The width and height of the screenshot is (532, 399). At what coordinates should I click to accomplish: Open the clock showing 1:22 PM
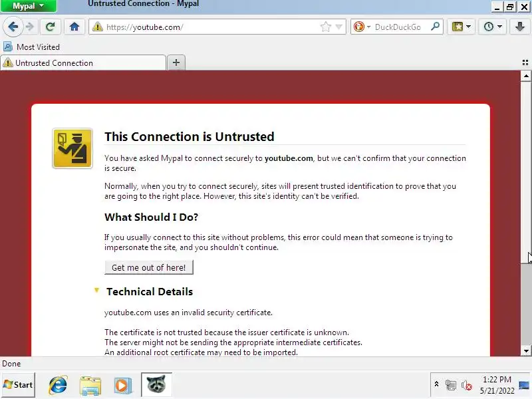pos(497,385)
